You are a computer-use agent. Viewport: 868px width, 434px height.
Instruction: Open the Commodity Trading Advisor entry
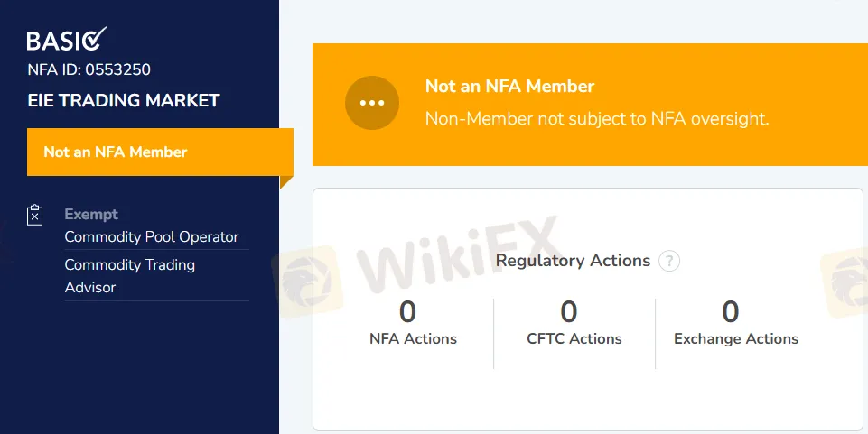tap(130, 276)
